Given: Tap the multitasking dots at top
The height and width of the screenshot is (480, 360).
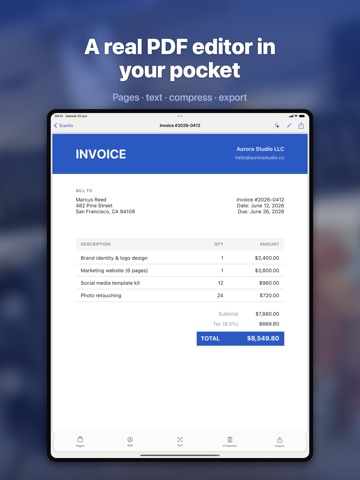Looking at the screenshot, I should coord(180,116).
